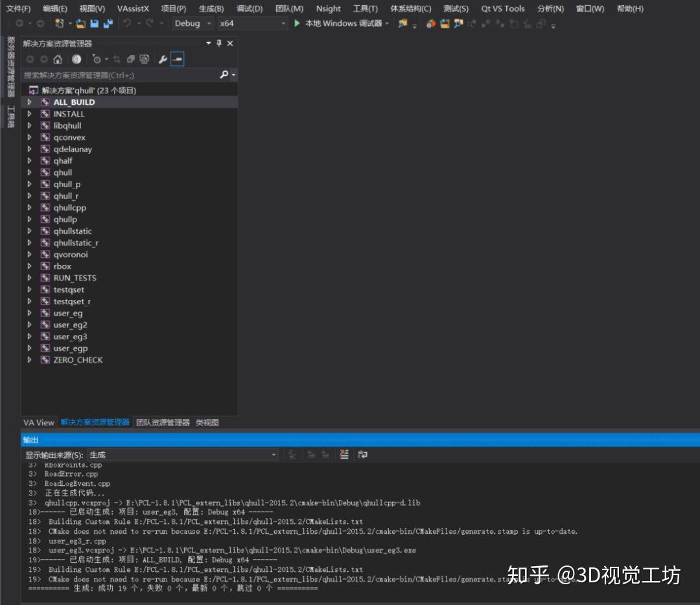The width and height of the screenshot is (700, 605).
Task: Click the Collapse All icon in Solution Explorer toolbar
Action: pos(131,59)
